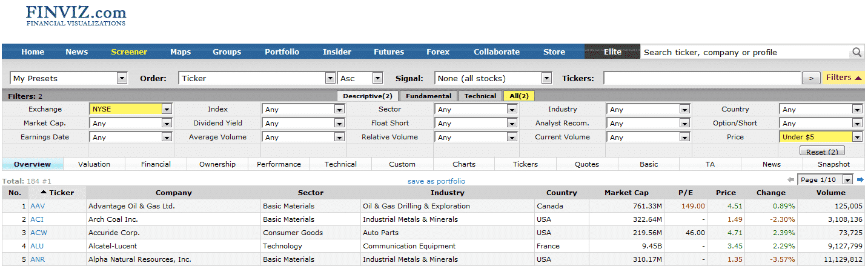The height and width of the screenshot is (266, 868).
Task: Select the Financial view tab
Action: point(156,164)
